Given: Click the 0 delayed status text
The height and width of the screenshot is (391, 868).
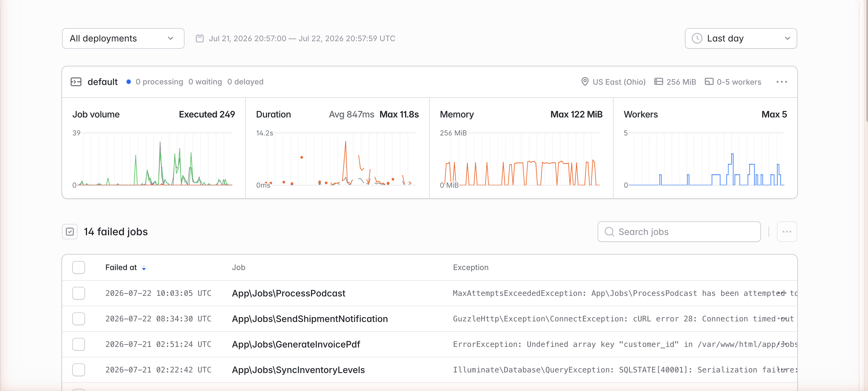Looking at the screenshot, I should click(x=245, y=82).
